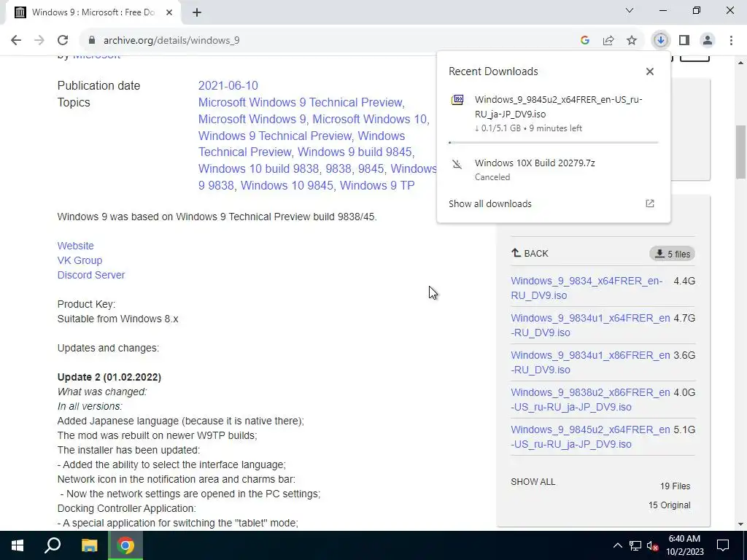Click the scrollbar down arrow
747x560 pixels.
coord(741,524)
